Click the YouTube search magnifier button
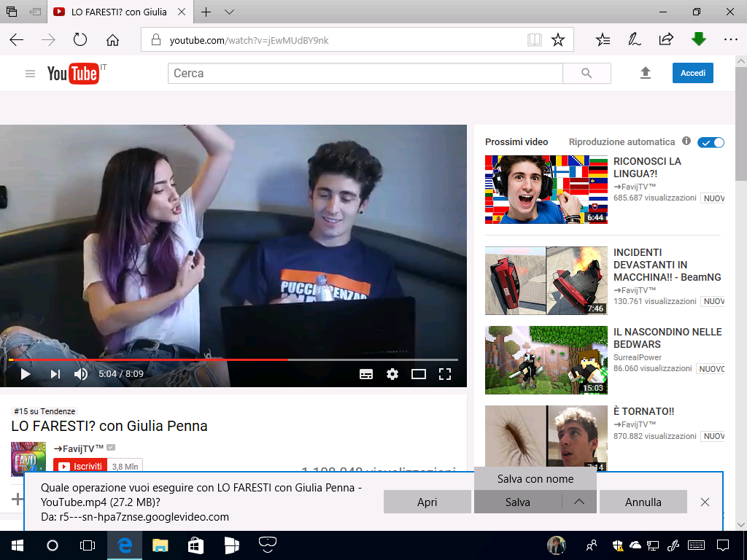Viewport: 747px width, 560px height. (x=587, y=74)
